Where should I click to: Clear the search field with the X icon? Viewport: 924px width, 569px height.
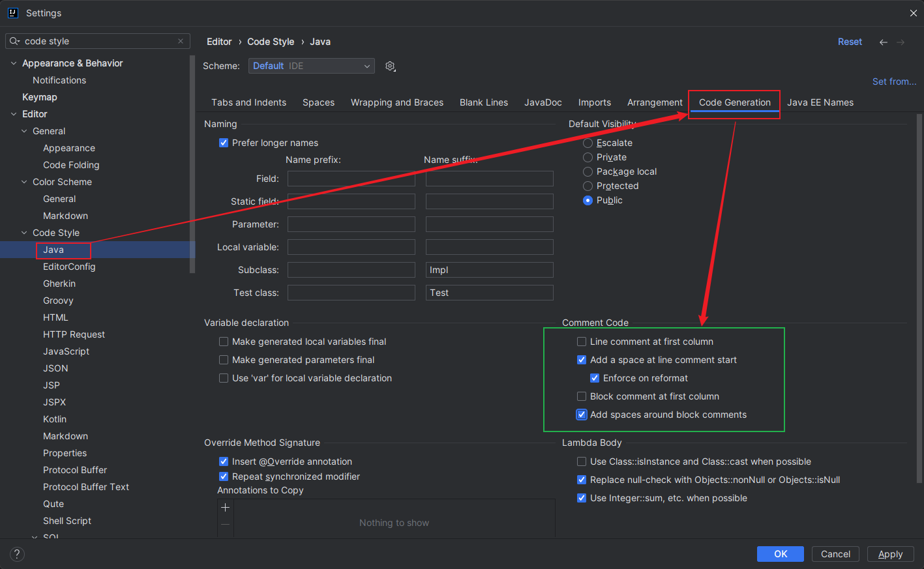pos(181,41)
